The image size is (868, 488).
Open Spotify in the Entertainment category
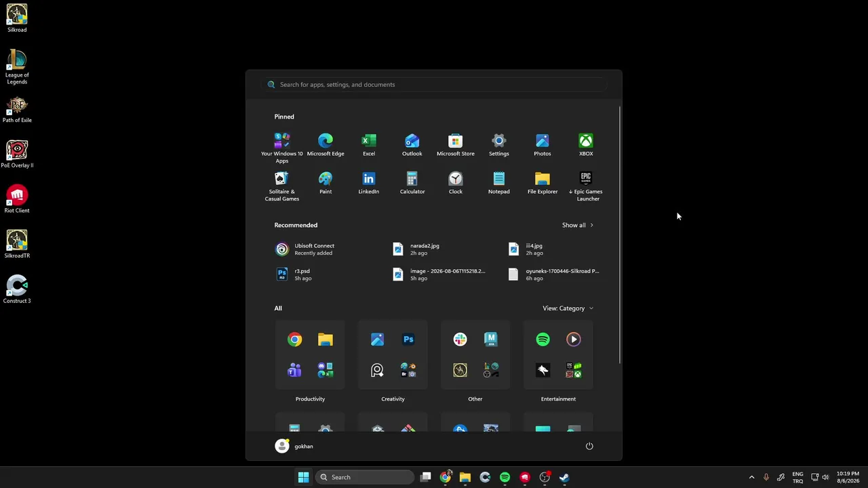pyautogui.click(x=543, y=340)
